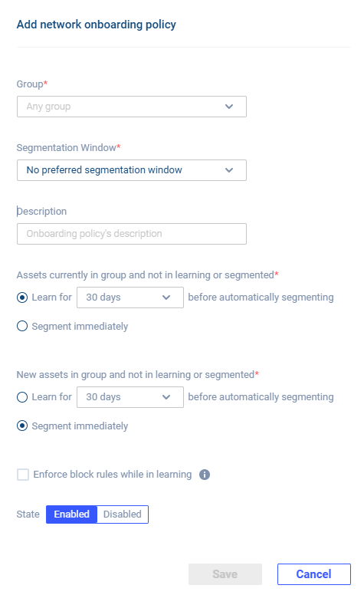The height and width of the screenshot is (595, 364).
Task: Click the chevron in the new assets 30 days box
Action: pyautogui.click(x=166, y=397)
